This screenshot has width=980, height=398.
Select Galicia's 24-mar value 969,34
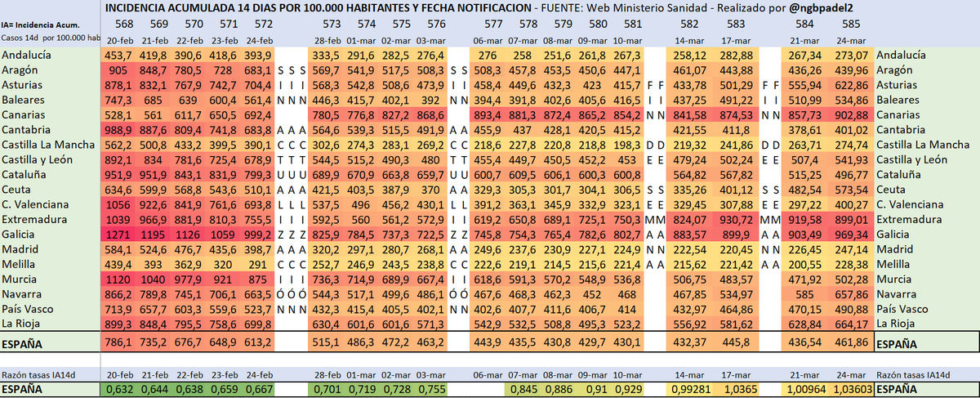(x=851, y=235)
